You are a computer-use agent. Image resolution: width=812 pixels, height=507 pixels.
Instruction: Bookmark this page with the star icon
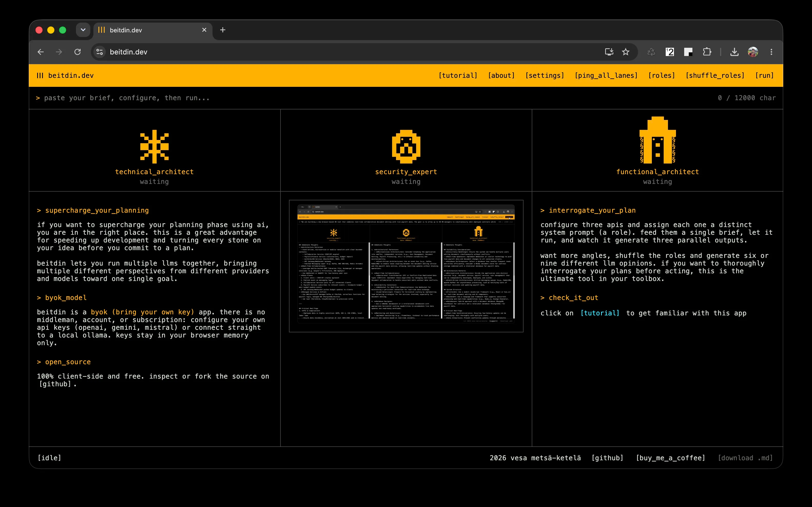625,52
